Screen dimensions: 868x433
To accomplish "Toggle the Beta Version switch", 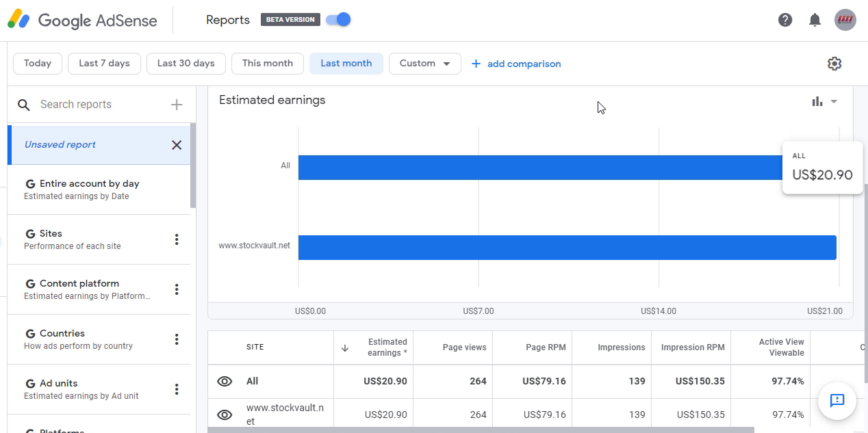I will pyautogui.click(x=339, y=20).
